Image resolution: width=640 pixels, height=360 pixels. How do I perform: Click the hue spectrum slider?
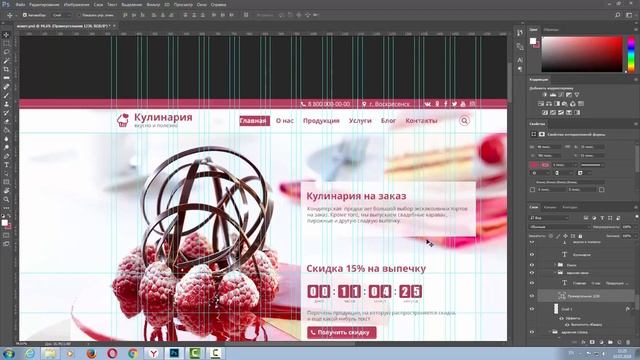click(x=631, y=54)
